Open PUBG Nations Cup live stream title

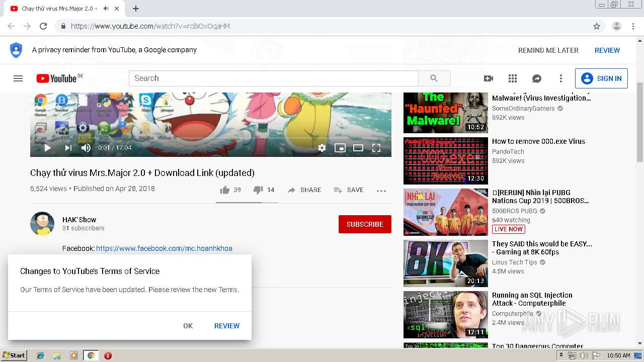click(540, 197)
